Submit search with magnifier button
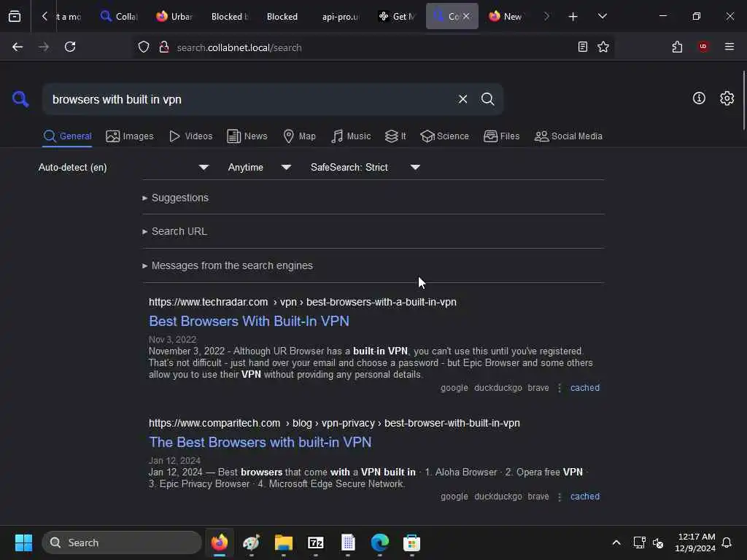 tap(487, 99)
